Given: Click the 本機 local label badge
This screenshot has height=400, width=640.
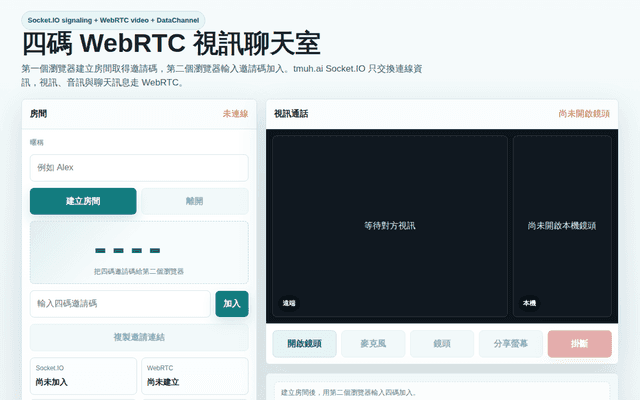Looking at the screenshot, I should (x=529, y=303).
